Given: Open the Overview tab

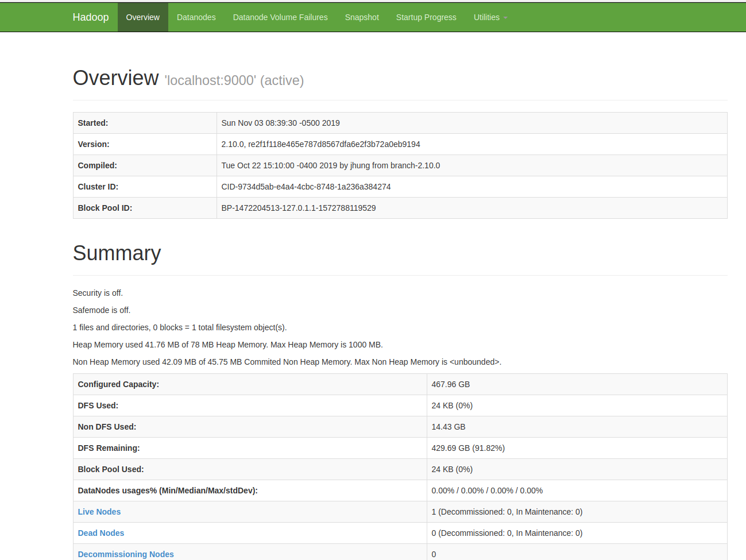Looking at the screenshot, I should [x=143, y=17].
